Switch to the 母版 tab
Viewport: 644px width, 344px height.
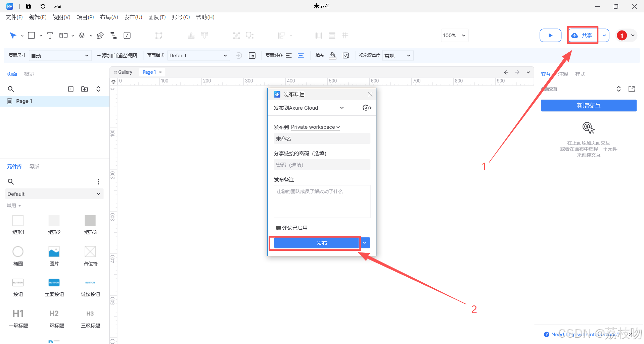(34, 167)
